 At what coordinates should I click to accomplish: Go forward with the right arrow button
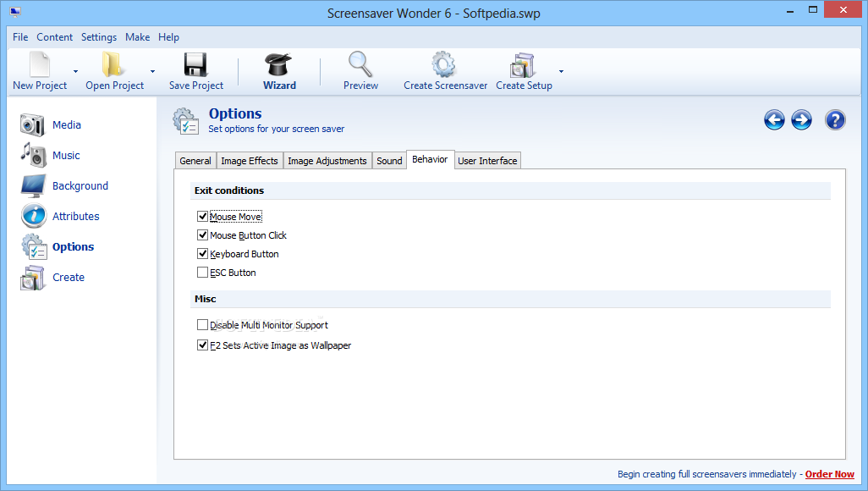point(801,119)
